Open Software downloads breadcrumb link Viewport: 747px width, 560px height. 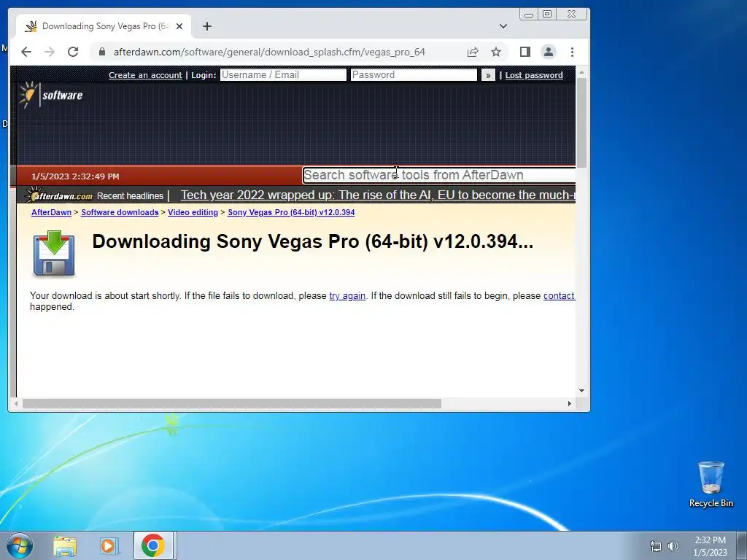coord(120,212)
